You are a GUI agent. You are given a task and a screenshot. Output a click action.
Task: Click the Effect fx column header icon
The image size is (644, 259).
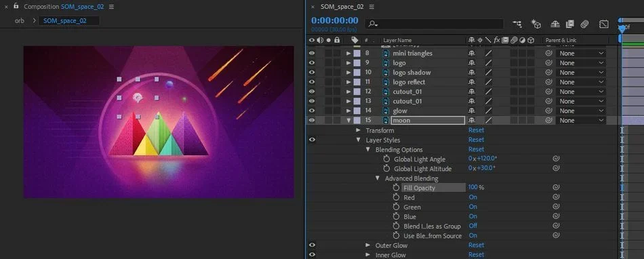coord(496,40)
